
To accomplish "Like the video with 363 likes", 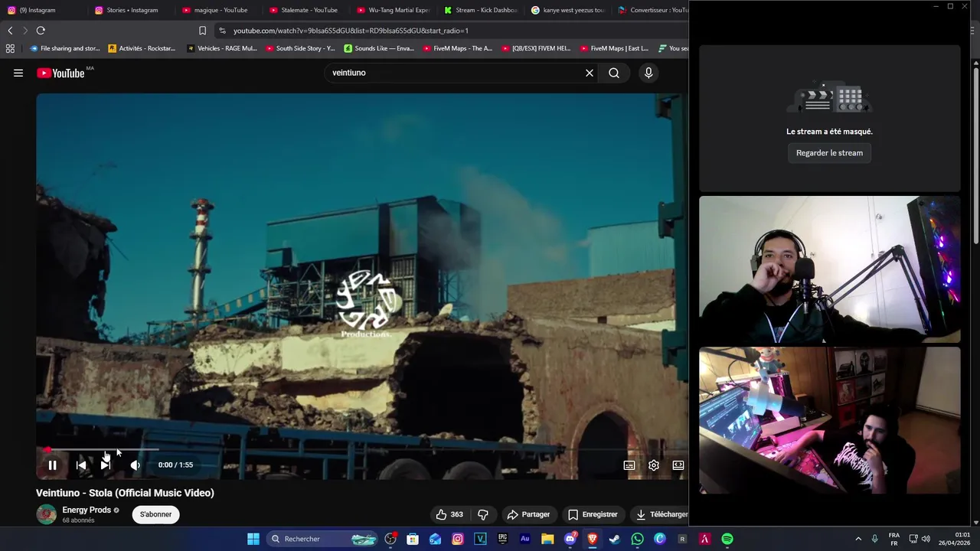I will point(449,514).
